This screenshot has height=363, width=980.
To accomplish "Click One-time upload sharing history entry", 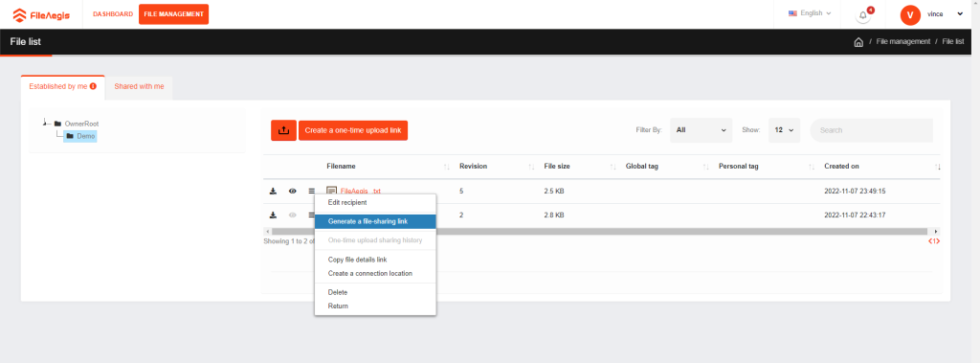I will coord(375,240).
